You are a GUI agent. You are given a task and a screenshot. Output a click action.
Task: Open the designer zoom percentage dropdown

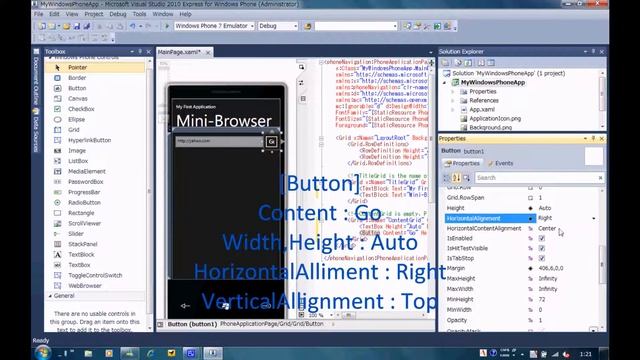click(331, 315)
